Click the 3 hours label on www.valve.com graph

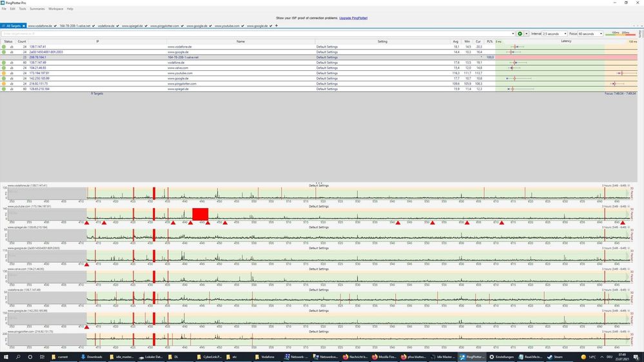[614, 269]
